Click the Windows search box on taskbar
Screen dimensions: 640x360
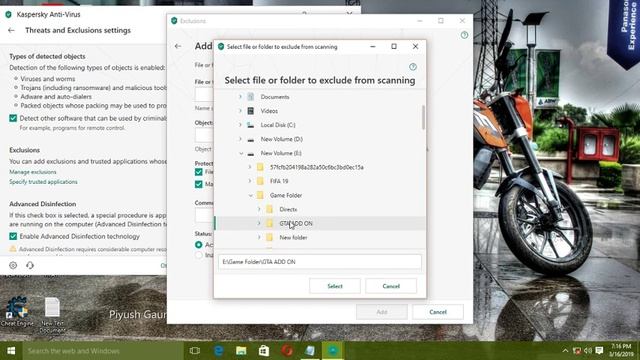[x=103, y=351]
